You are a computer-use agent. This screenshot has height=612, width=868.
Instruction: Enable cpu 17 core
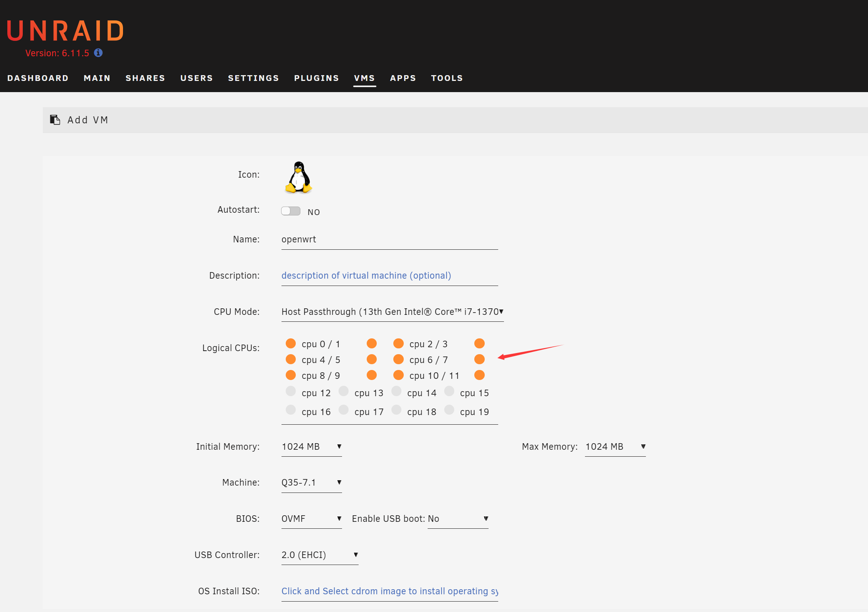pyautogui.click(x=344, y=410)
